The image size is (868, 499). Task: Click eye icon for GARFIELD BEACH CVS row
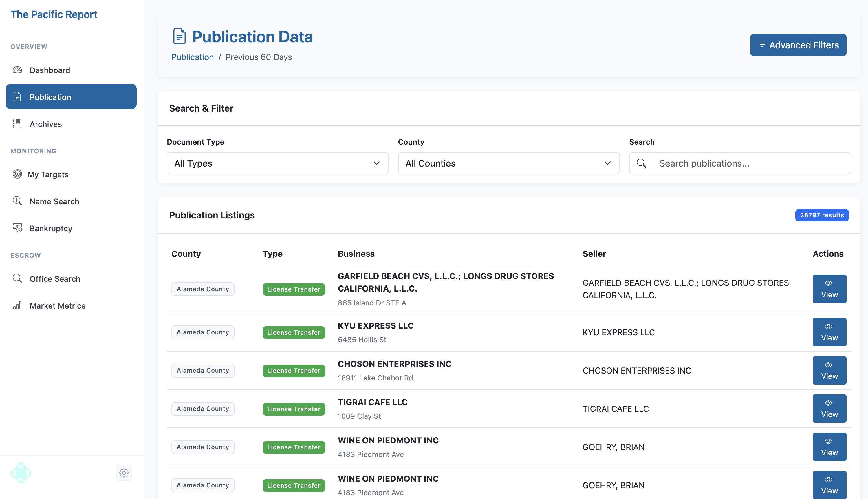point(829,283)
